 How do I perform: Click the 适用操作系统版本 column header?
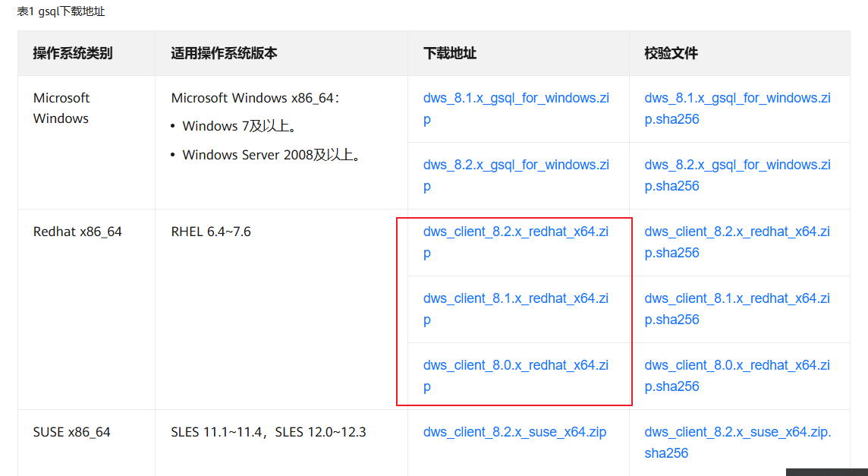224,53
